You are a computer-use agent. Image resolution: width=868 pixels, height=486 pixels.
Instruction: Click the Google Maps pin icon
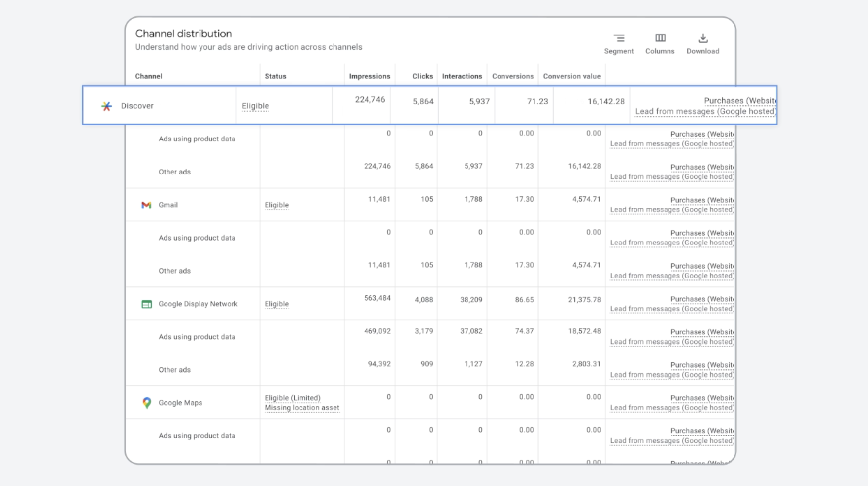146,403
